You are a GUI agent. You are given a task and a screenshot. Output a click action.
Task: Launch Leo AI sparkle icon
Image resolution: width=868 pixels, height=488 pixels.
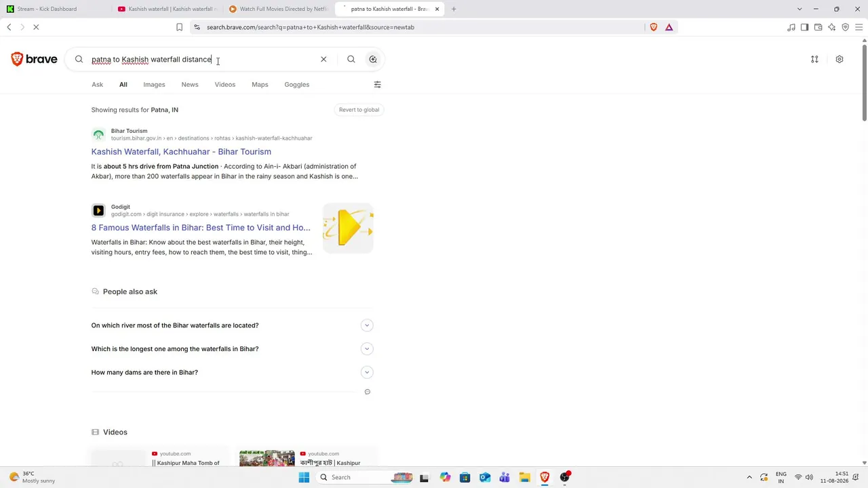point(831,27)
